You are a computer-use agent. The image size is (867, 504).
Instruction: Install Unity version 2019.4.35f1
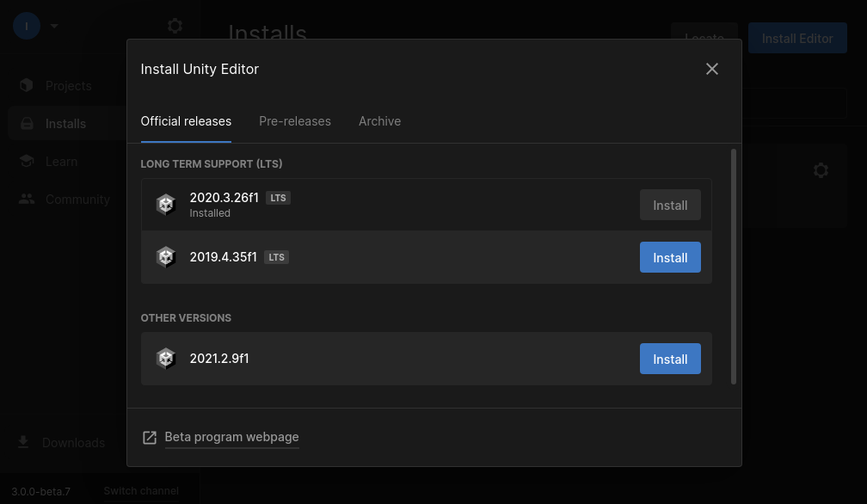670,257
